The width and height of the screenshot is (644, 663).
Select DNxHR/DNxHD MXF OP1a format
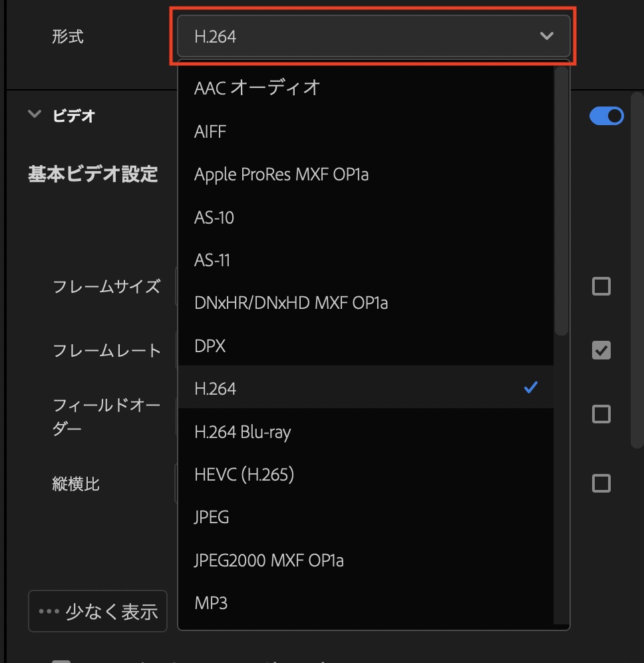(x=365, y=303)
